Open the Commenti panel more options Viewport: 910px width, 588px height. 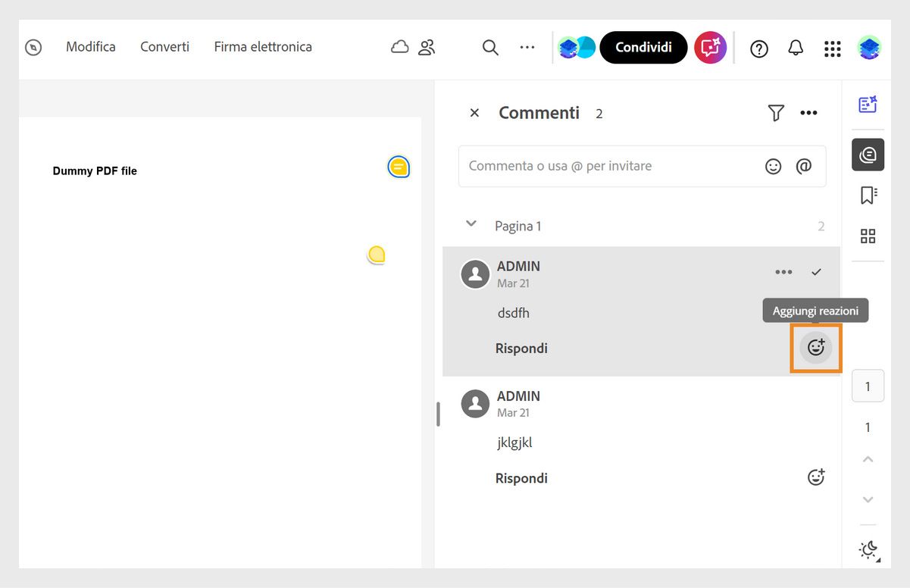click(x=808, y=113)
